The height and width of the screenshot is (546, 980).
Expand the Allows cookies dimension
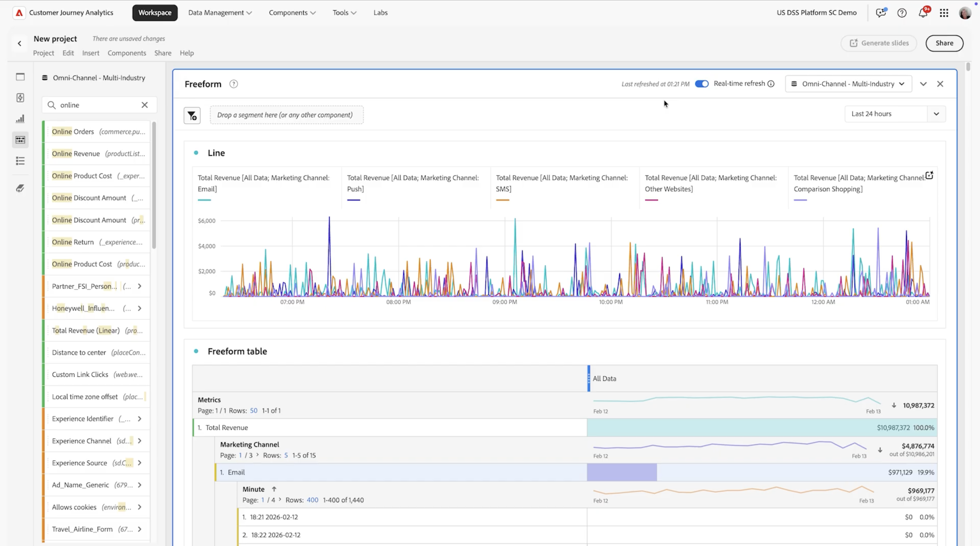point(140,507)
